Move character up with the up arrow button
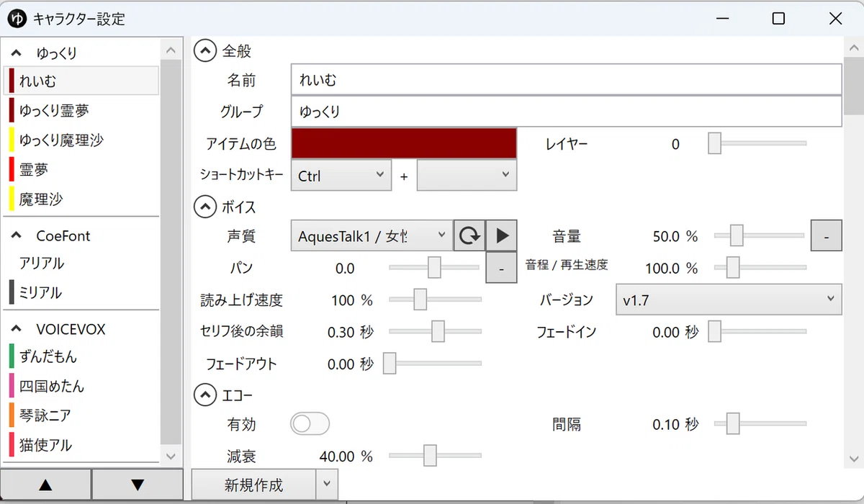This screenshot has width=864, height=504. (46, 485)
